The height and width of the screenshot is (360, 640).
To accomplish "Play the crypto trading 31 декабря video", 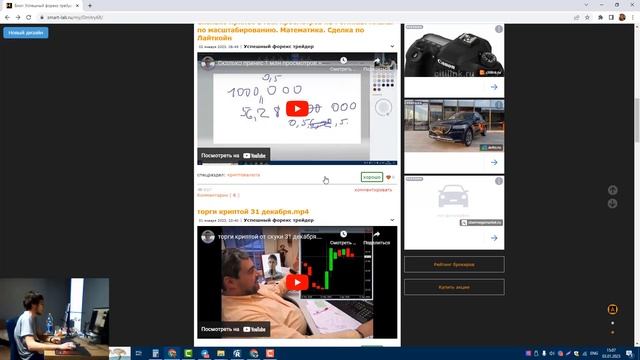I will 297,282.
